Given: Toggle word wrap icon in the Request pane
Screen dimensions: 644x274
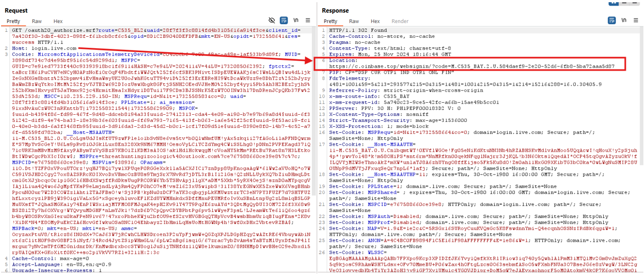Looking at the screenshot, I should [x=284, y=21].
